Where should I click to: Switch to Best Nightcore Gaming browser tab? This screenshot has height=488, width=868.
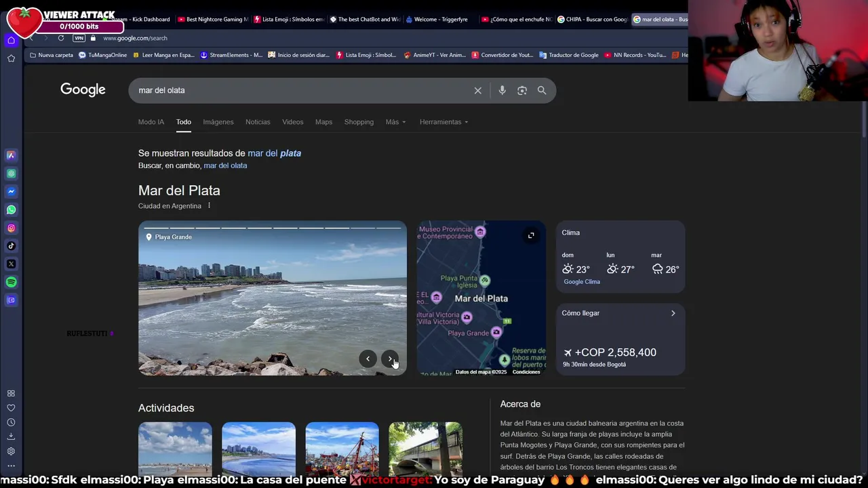214,20
